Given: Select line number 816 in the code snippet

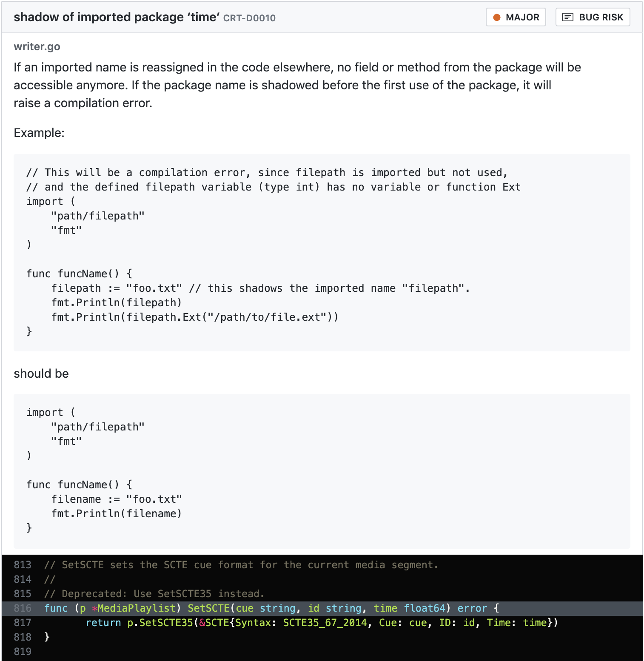Looking at the screenshot, I should [23, 608].
